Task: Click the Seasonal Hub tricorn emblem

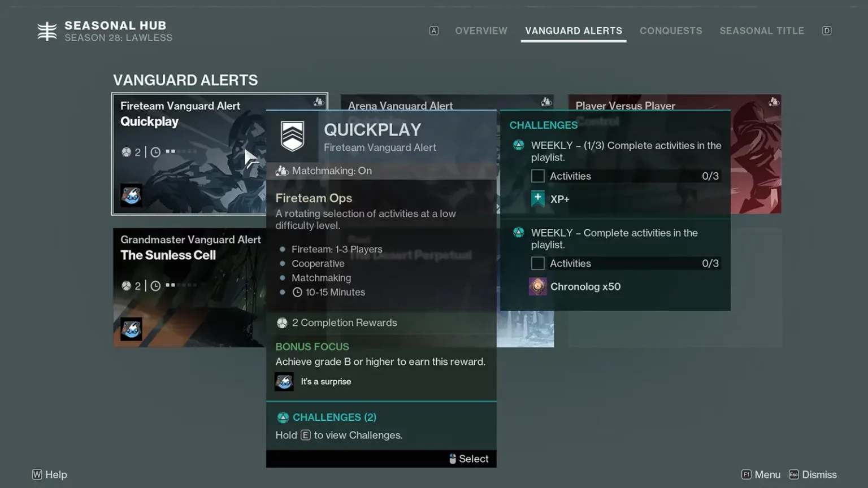Action: (x=46, y=31)
